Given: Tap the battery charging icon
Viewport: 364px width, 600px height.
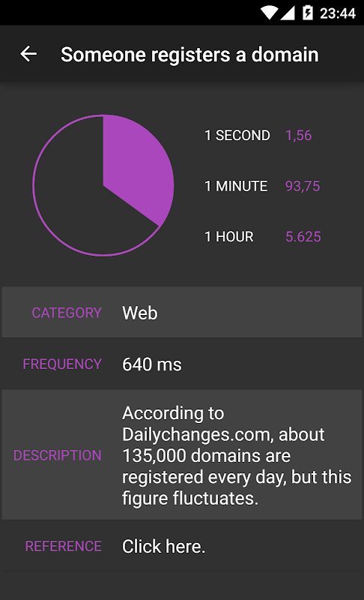Looking at the screenshot, I should [x=308, y=13].
